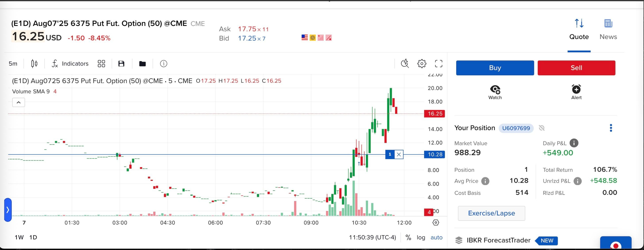This screenshot has width=644, height=250.
Task: Click the Exercise/Lapse button
Action: (491, 213)
